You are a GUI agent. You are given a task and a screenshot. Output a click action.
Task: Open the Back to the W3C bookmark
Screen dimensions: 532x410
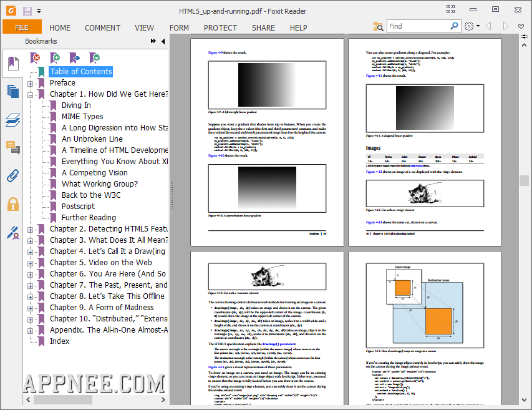coord(91,195)
